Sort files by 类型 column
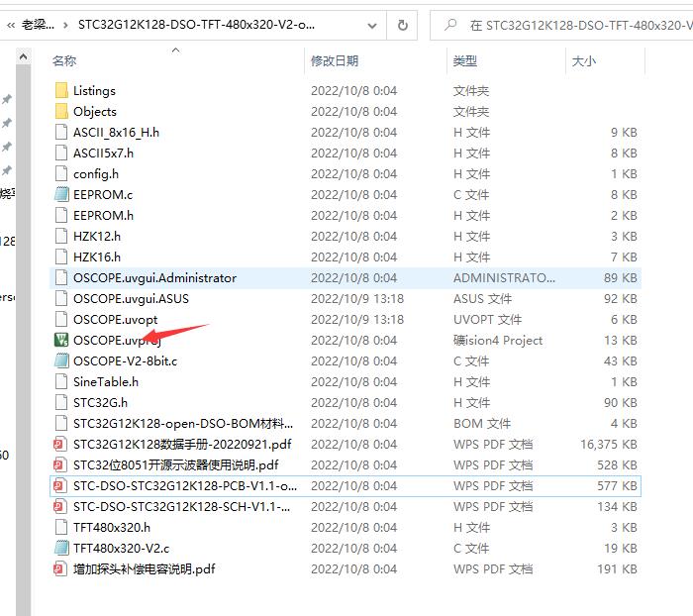The image size is (693, 616). (x=465, y=60)
